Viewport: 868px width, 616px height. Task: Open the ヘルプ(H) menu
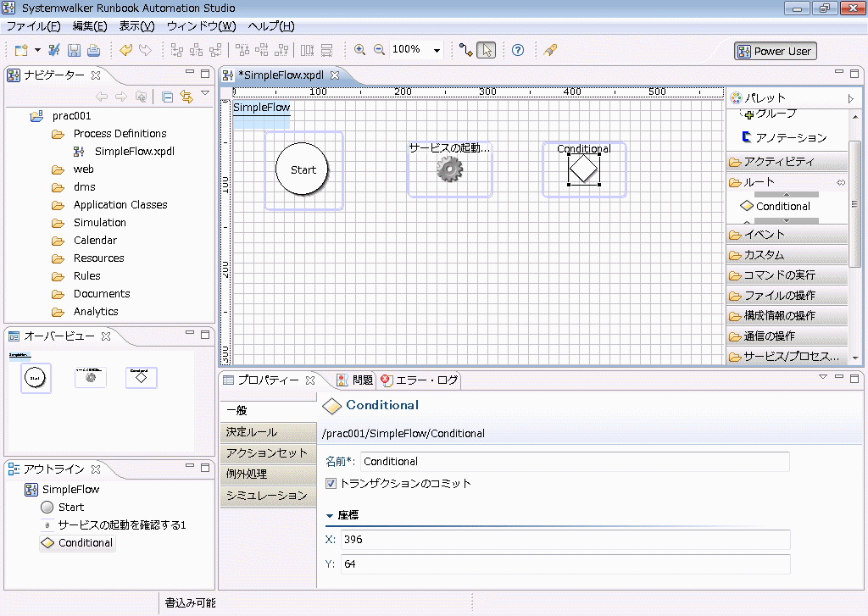click(271, 26)
